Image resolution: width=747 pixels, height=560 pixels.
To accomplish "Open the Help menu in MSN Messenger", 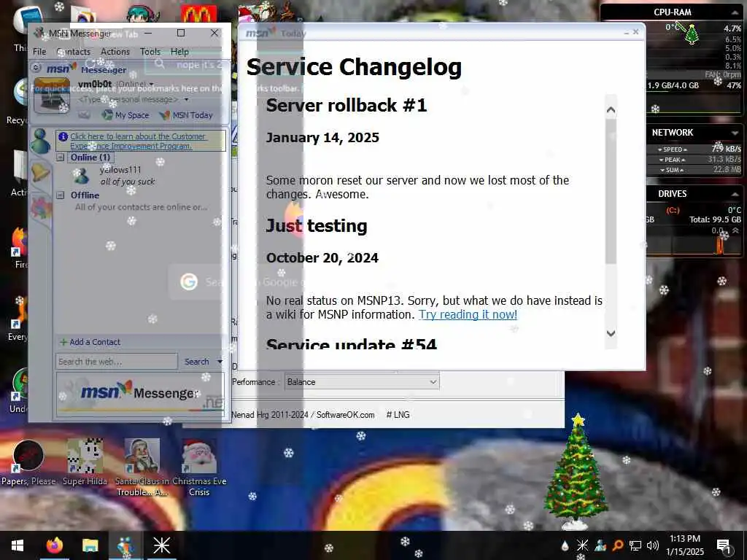I will [179, 52].
